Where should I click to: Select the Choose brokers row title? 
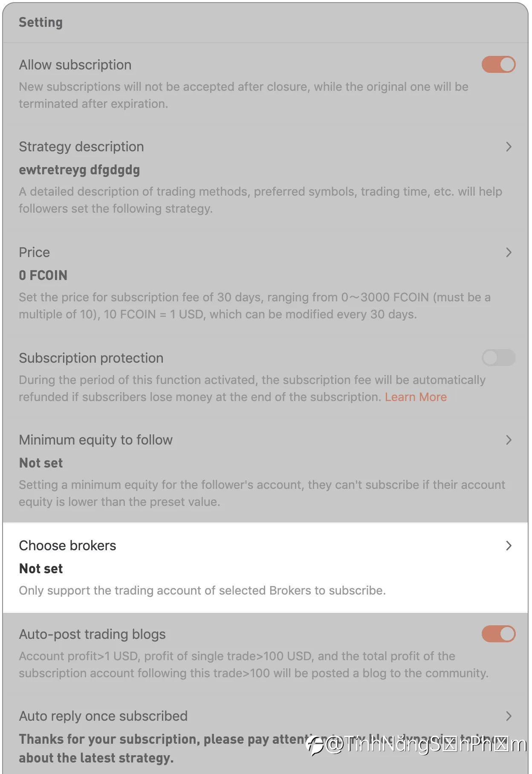click(x=67, y=546)
